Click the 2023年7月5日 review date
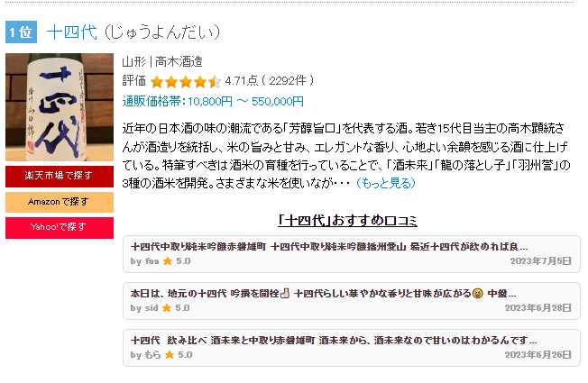The height and width of the screenshot is (383, 588). point(541,261)
